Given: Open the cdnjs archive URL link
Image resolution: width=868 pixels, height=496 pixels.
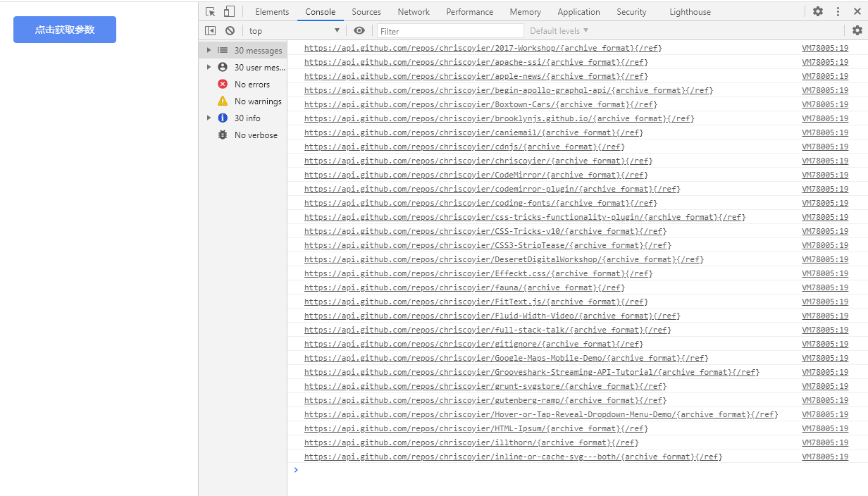Looking at the screenshot, I should tap(465, 147).
